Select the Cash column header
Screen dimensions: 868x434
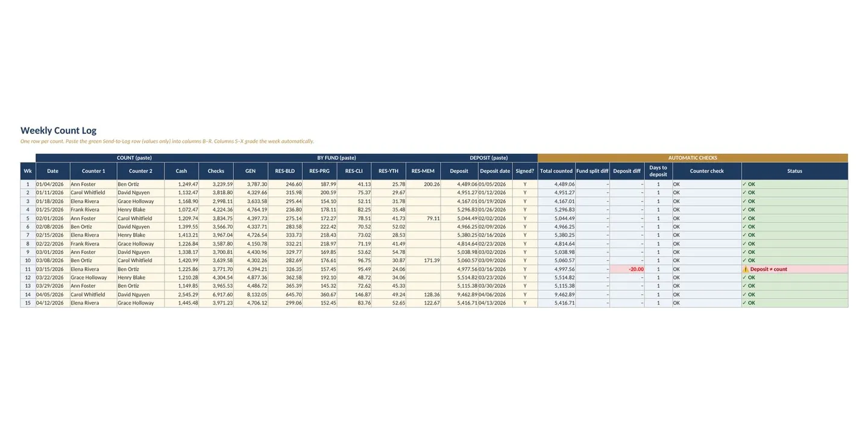point(181,171)
